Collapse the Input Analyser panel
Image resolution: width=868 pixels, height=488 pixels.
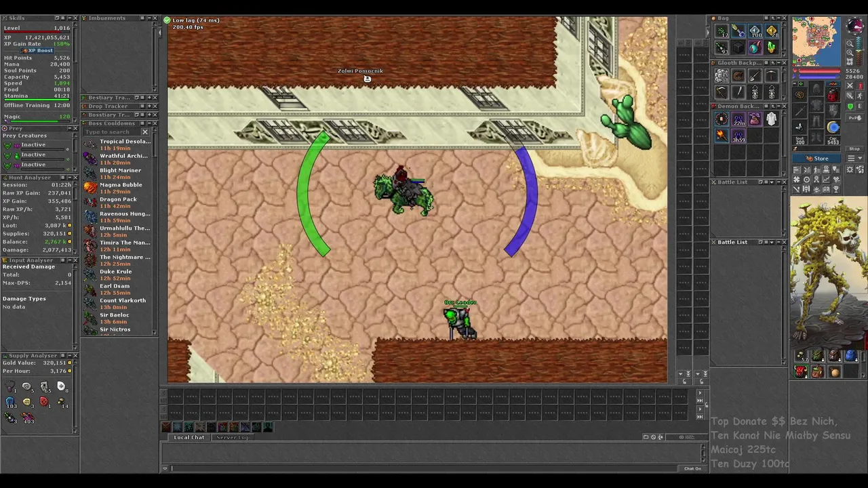coord(69,260)
